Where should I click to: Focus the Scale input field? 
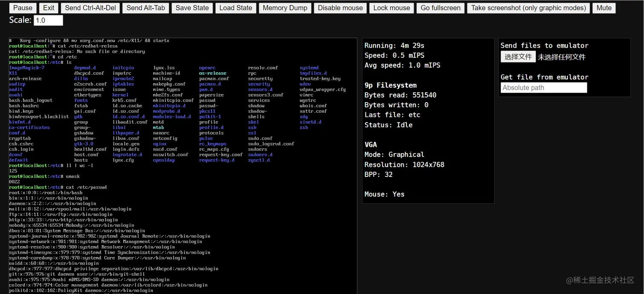click(x=48, y=20)
